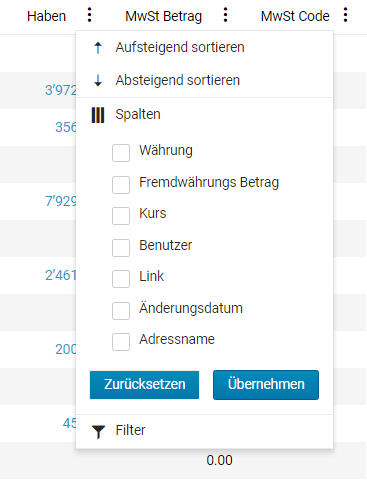Click the Zurücksetzen button
This screenshot has width=367, height=481.
pyautogui.click(x=144, y=385)
